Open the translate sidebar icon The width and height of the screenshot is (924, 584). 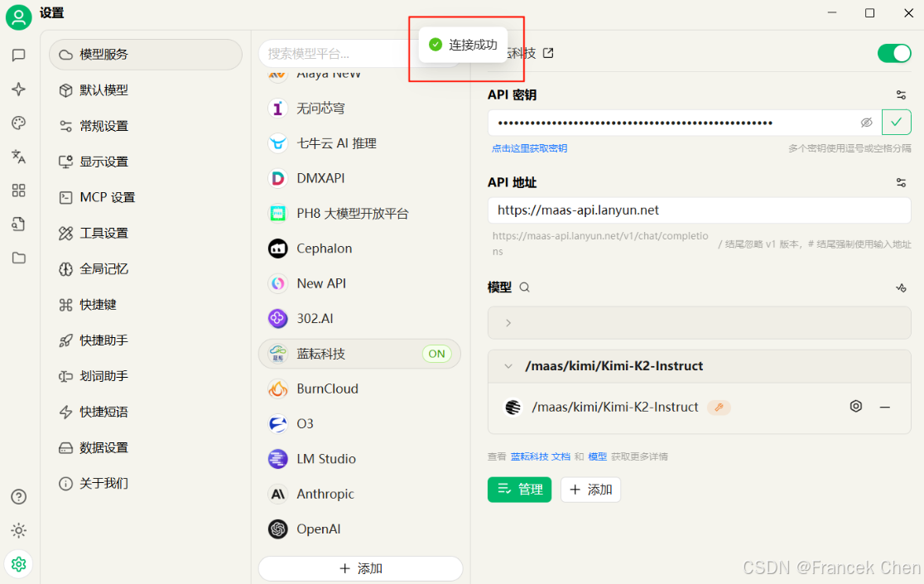19,157
